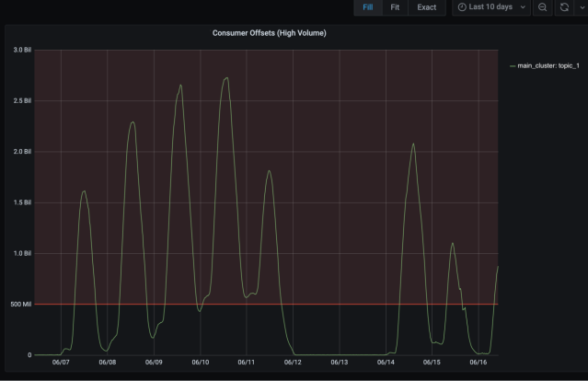The width and height of the screenshot is (588, 381).
Task: Select the Fill view mode
Action: (368, 7)
